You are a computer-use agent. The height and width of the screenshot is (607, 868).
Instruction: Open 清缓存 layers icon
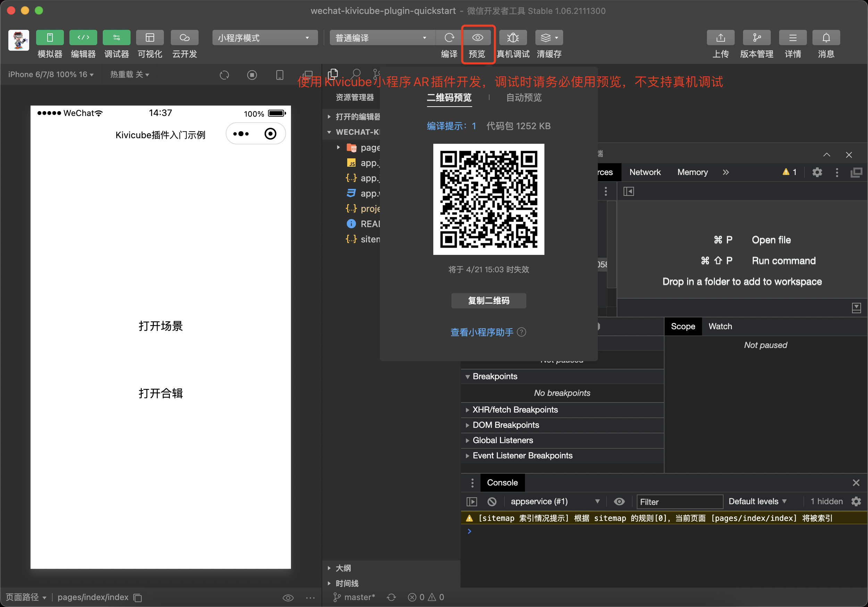click(546, 38)
